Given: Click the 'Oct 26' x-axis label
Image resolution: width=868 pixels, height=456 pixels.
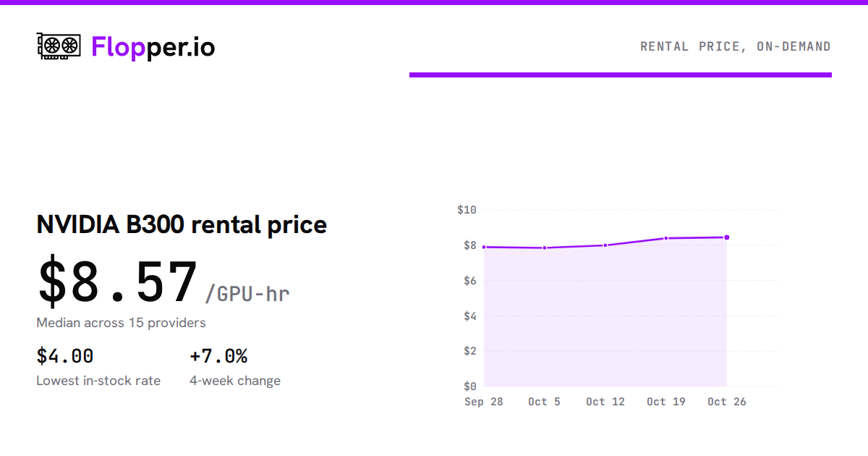Looking at the screenshot, I should point(727,402).
